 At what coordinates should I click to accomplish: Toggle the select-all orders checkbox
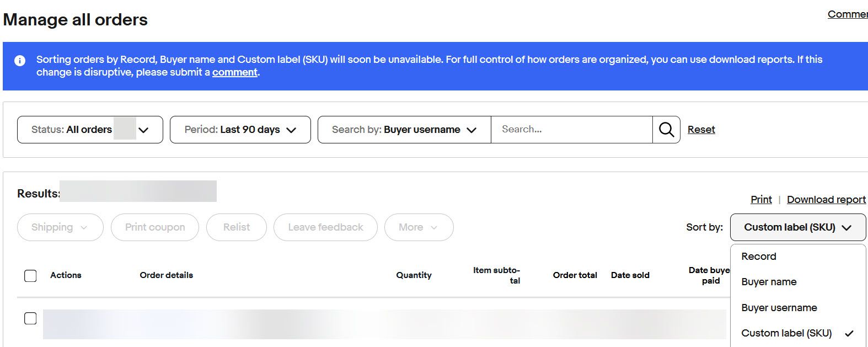click(31, 275)
